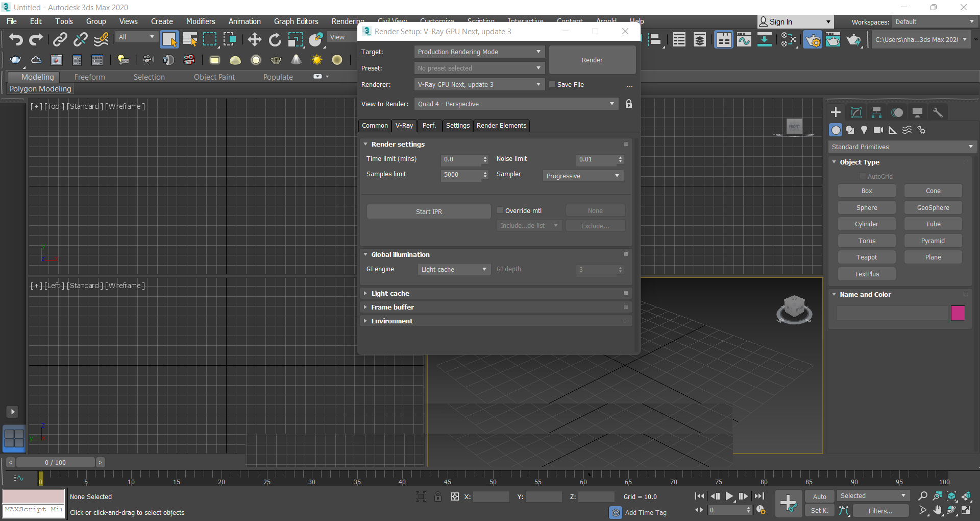
Task: Switch to the Render Elements tab
Action: (x=501, y=126)
